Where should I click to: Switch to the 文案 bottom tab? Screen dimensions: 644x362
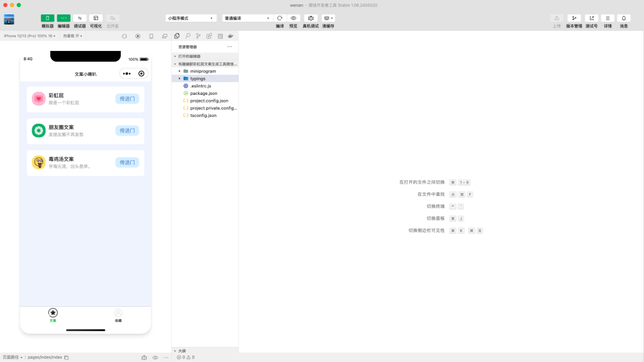(x=53, y=315)
